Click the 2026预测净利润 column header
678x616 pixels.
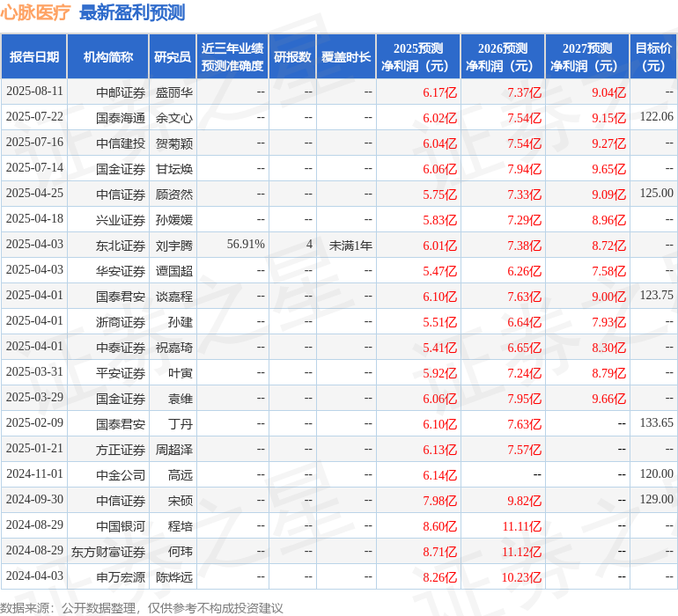(x=503, y=57)
